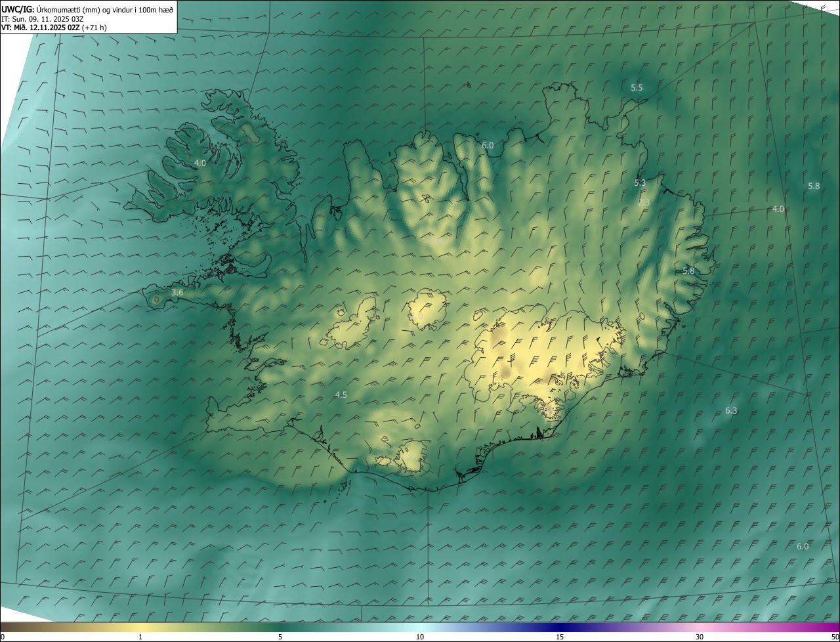Click the initial time line "IT: Sun. 09. 11. 2025 03Z"
The width and height of the screenshot is (840, 642).
pos(42,19)
